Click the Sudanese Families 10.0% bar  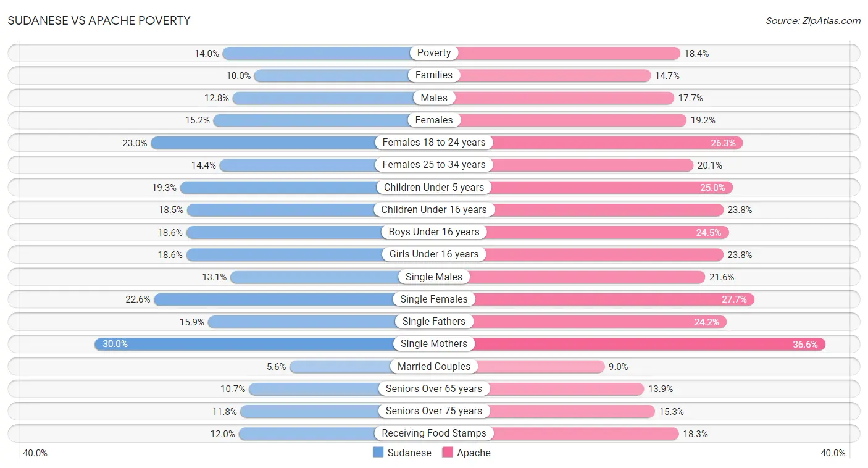(x=344, y=75)
